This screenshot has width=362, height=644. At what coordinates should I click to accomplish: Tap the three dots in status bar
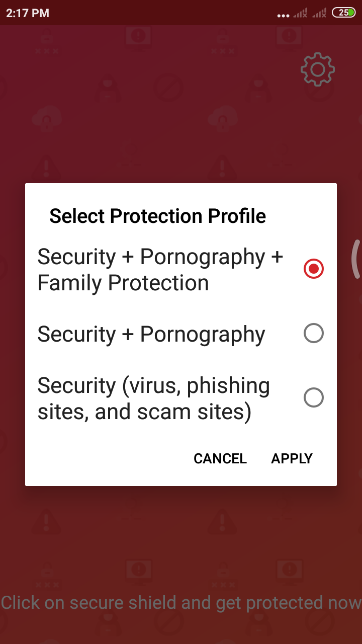(283, 16)
